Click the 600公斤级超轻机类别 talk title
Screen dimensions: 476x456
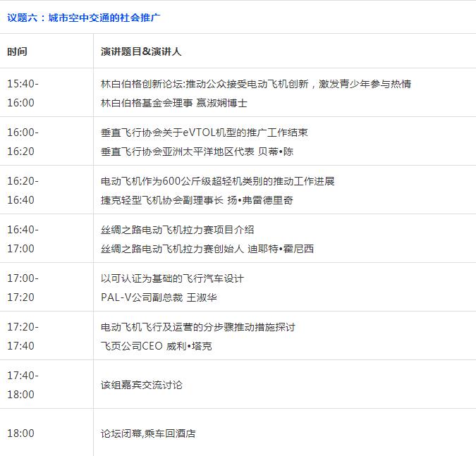[217, 181]
